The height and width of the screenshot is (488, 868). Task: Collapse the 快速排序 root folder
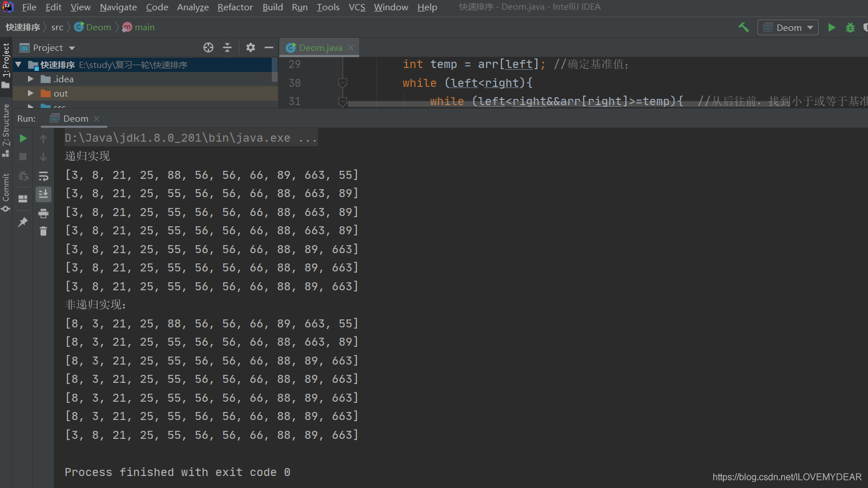[x=18, y=65]
